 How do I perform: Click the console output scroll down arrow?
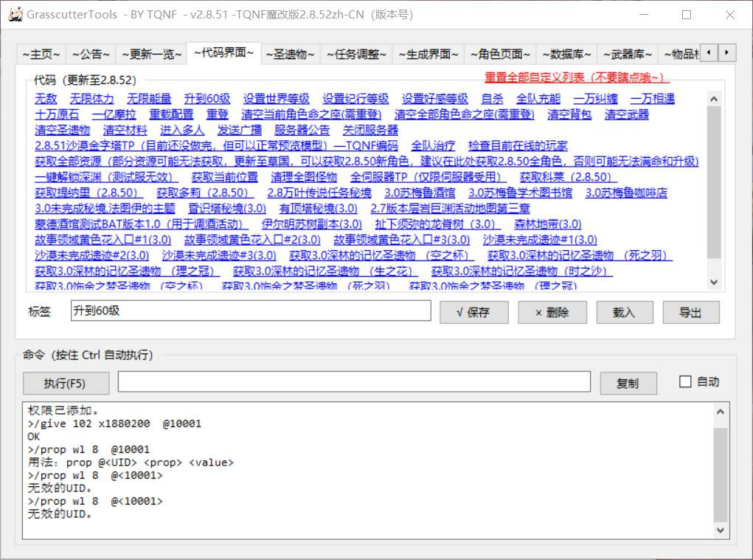coord(721,530)
